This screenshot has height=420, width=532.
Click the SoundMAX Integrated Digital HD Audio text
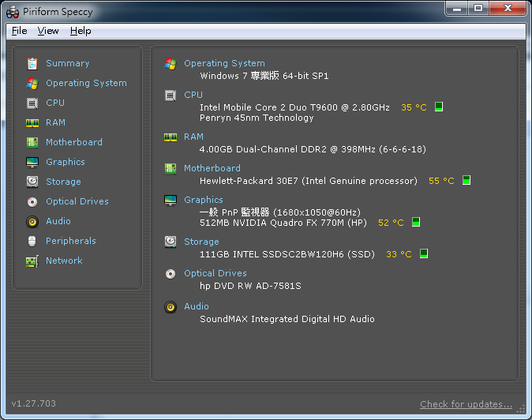[287, 319]
